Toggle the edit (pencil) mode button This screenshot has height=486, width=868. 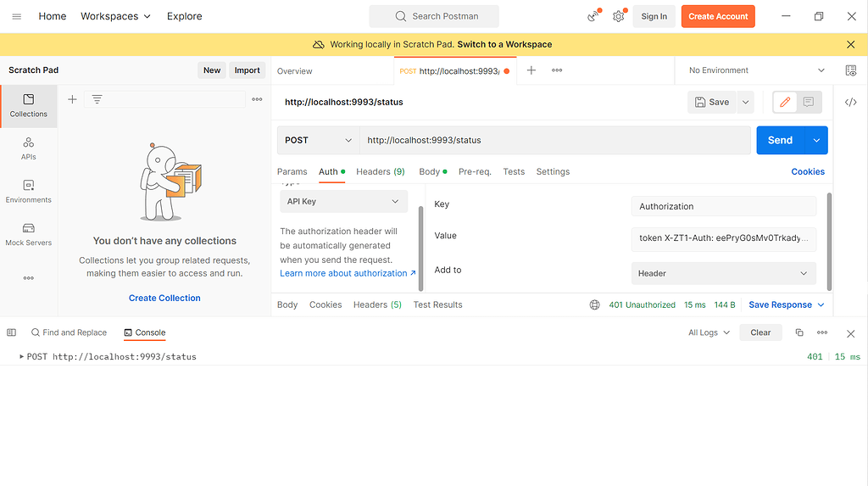(785, 102)
